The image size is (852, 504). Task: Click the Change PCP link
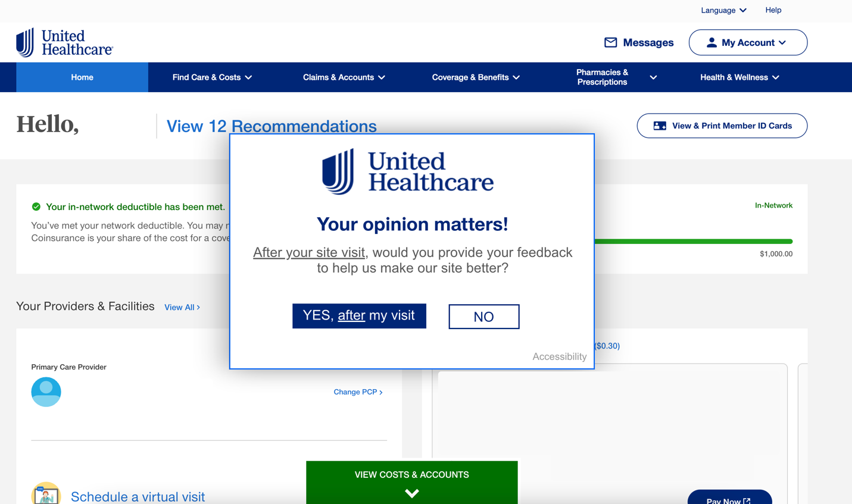point(358,392)
